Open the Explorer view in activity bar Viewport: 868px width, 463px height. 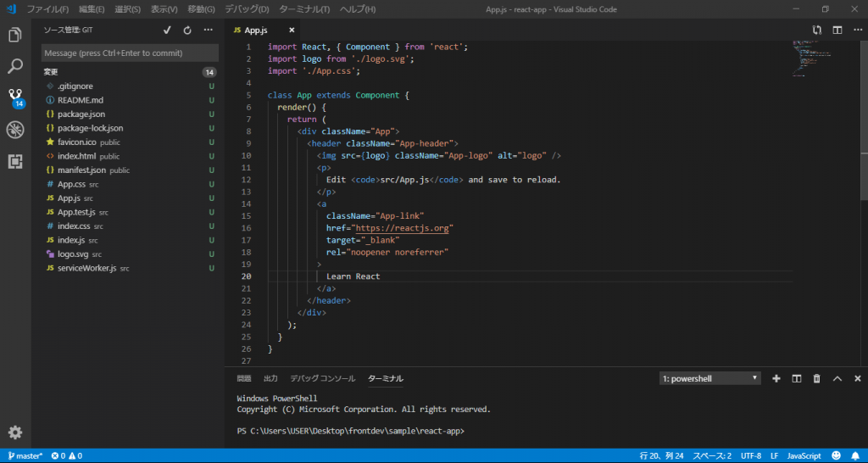[15, 36]
